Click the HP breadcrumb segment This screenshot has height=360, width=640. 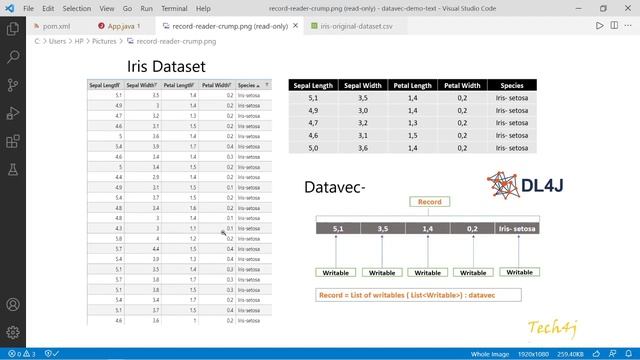click(x=79, y=41)
